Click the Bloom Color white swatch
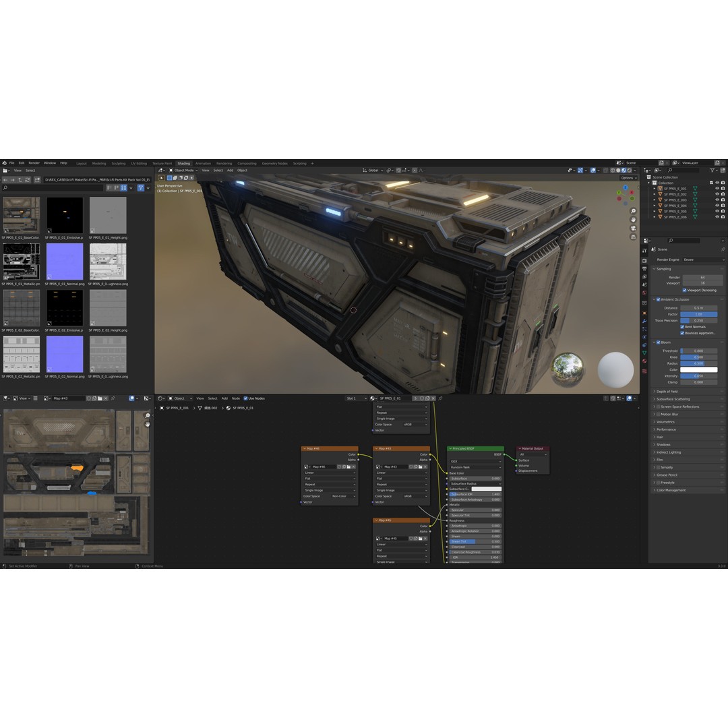 [699, 369]
